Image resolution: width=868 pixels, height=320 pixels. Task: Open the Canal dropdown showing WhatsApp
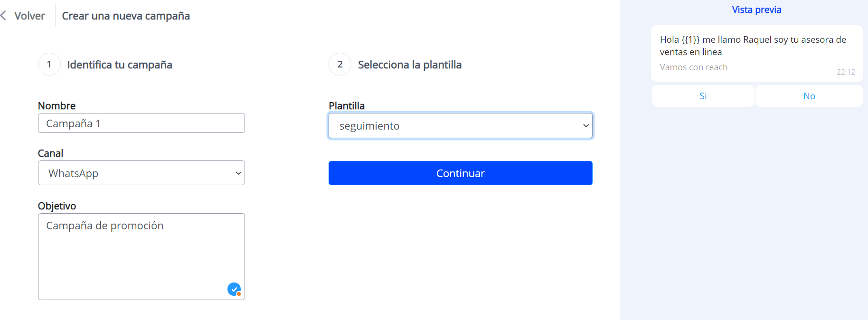coord(141,173)
